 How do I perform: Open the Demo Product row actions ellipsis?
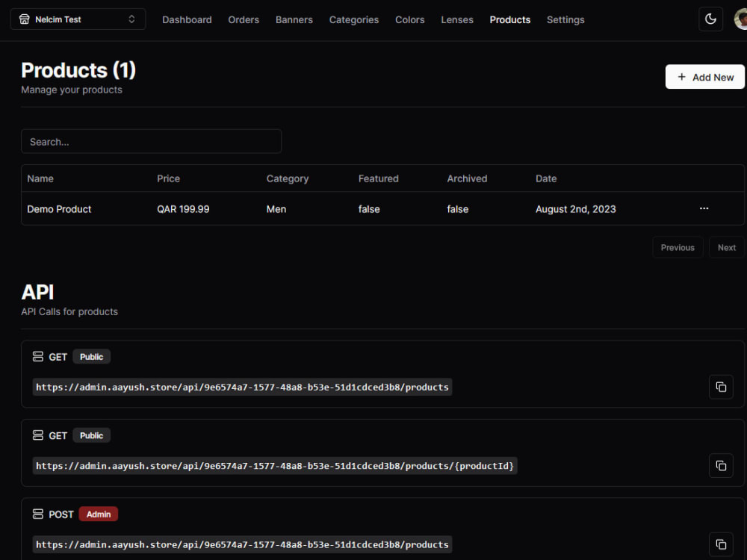(704, 209)
